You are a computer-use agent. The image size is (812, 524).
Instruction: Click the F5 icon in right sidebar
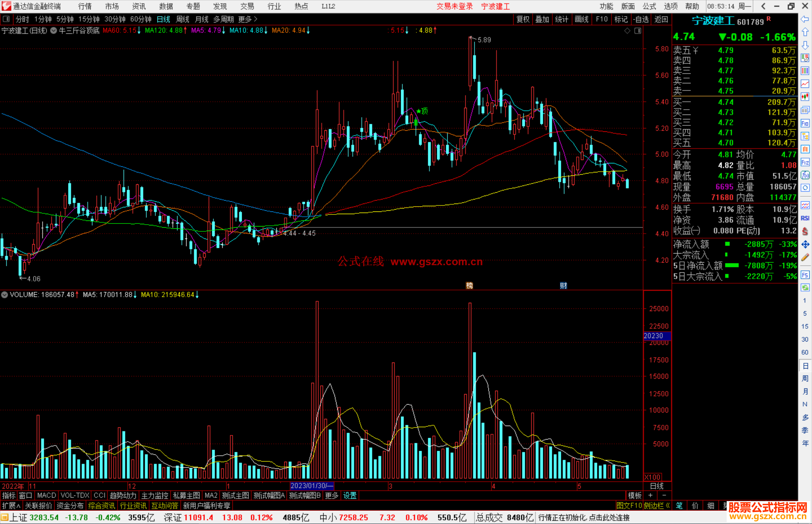[805, 275]
